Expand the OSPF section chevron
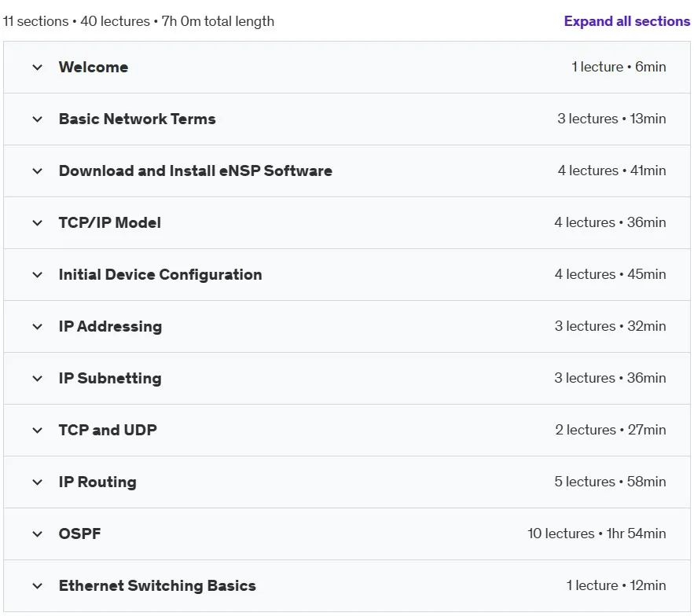Image resolution: width=694 pixels, height=616 pixels. 38,534
